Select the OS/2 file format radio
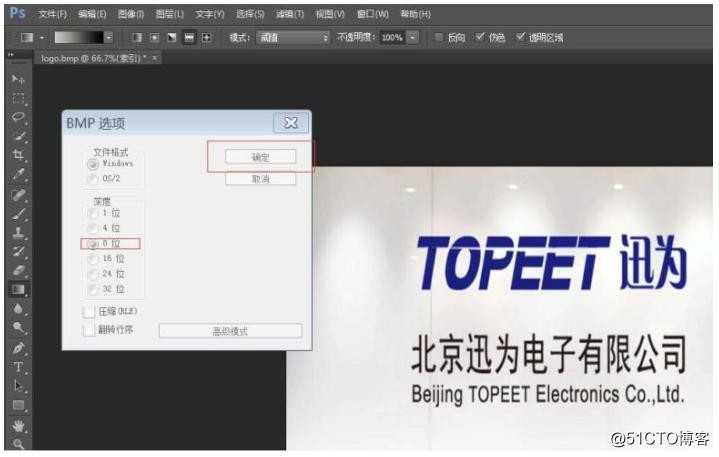Screen dimensions: 719x457 tap(93, 178)
